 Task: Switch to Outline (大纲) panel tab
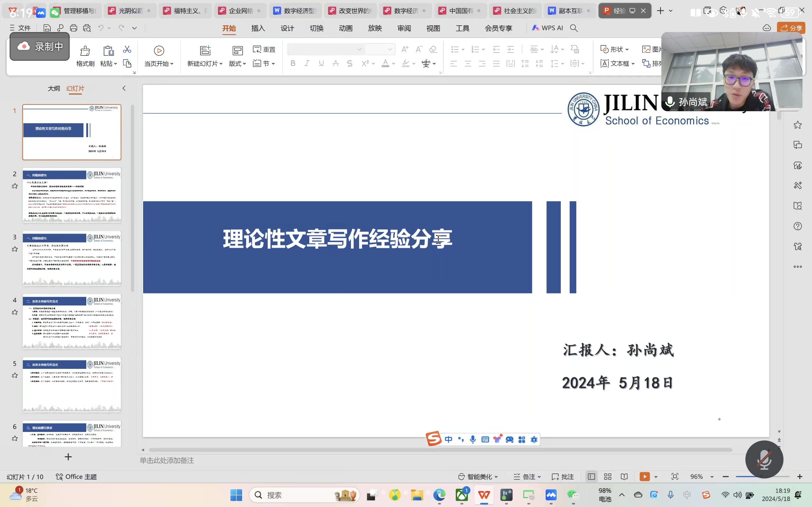pyautogui.click(x=54, y=88)
